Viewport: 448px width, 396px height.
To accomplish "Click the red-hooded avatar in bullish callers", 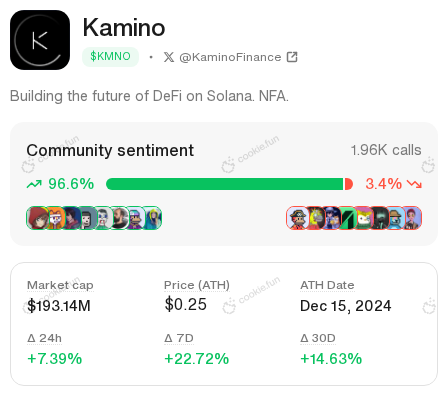I will coord(37,218).
